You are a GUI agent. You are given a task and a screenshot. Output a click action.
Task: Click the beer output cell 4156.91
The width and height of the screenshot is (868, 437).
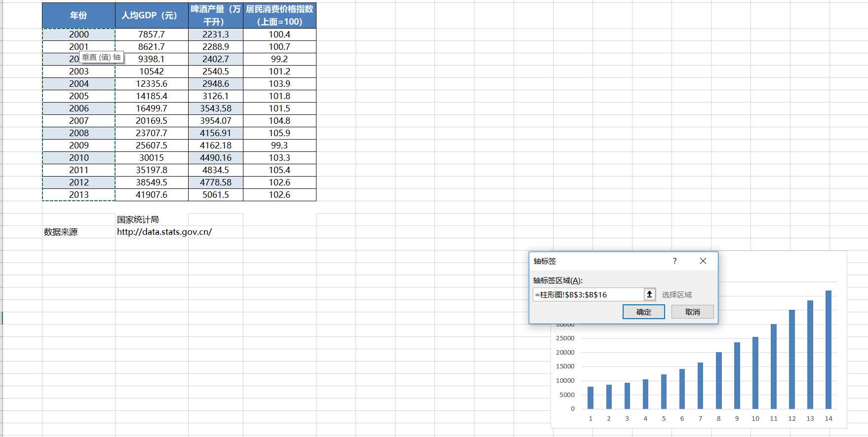(216, 133)
